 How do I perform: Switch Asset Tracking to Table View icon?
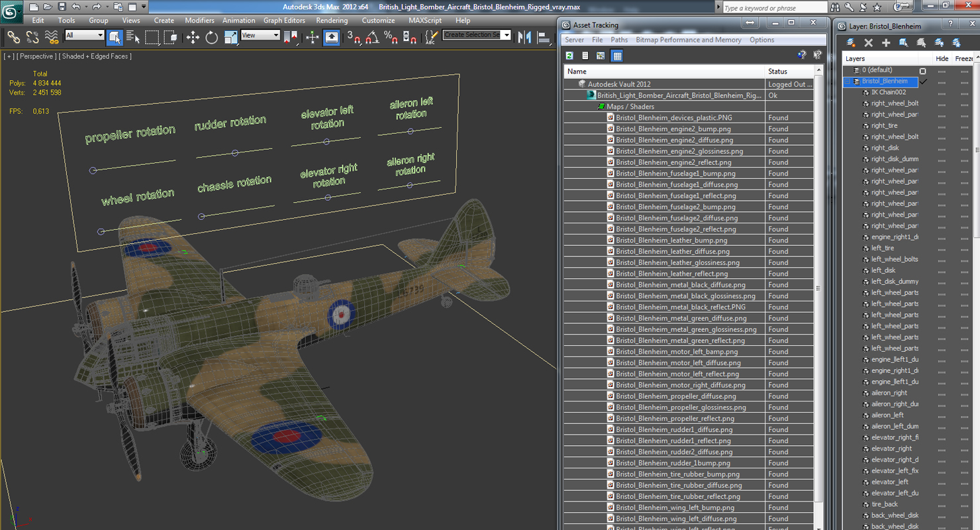tap(617, 56)
